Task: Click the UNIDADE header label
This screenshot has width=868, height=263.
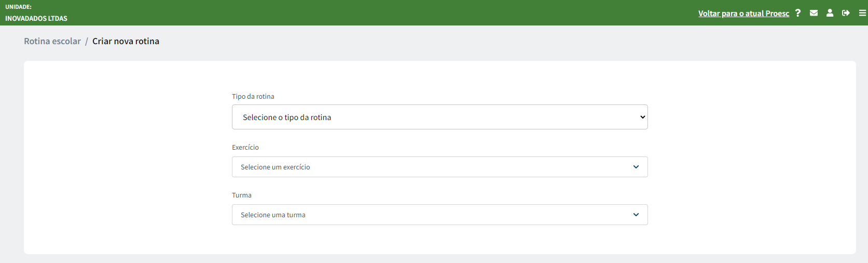Action: click(18, 7)
